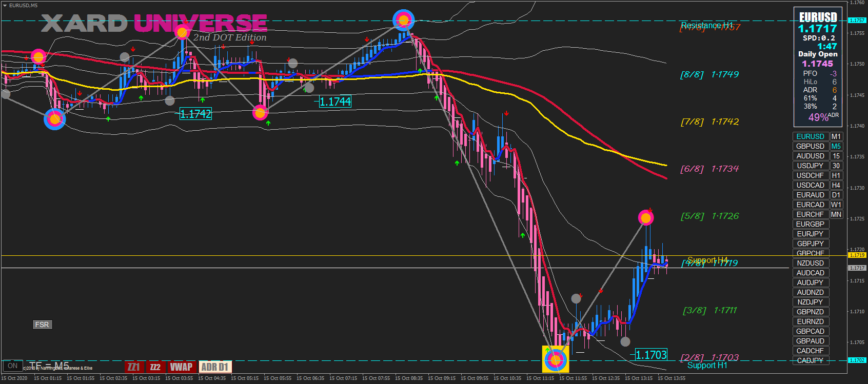Image resolution: width=868 pixels, height=384 pixels.
Task: Load the EURUSD symbol
Action: pos(811,136)
